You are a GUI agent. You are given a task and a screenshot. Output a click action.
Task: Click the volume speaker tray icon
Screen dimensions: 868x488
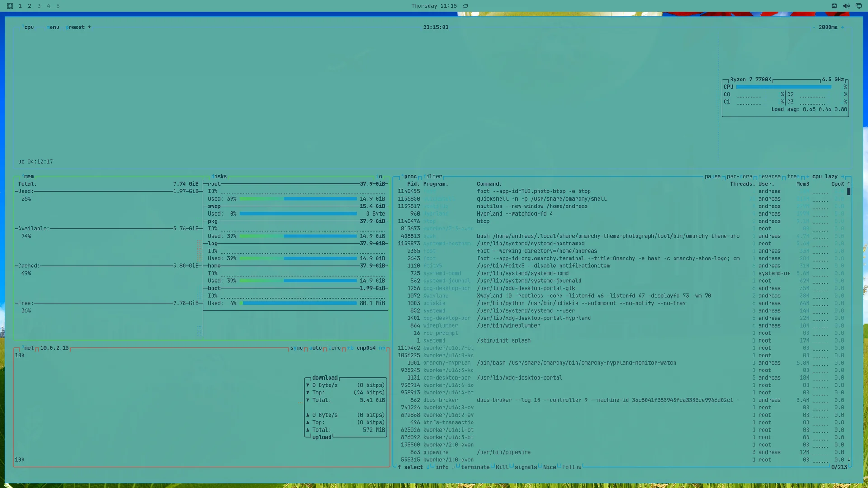tap(846, 6)
